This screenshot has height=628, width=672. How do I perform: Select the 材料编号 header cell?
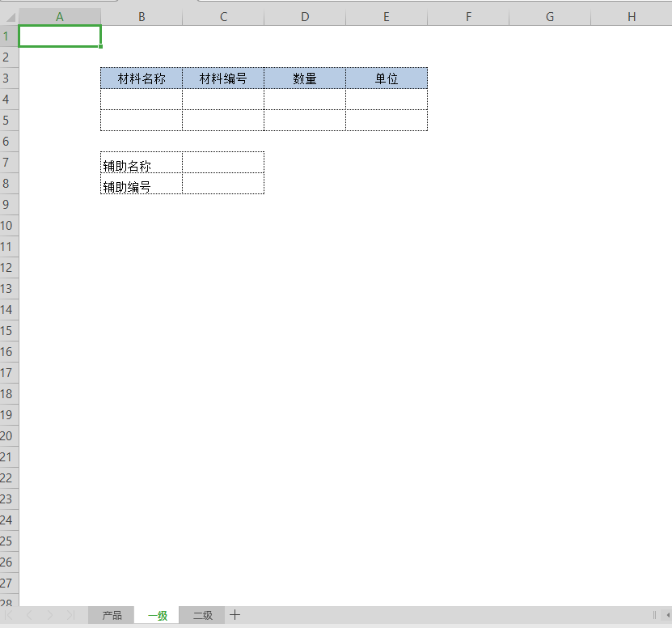pyautogui.click(x=223, y=78)
